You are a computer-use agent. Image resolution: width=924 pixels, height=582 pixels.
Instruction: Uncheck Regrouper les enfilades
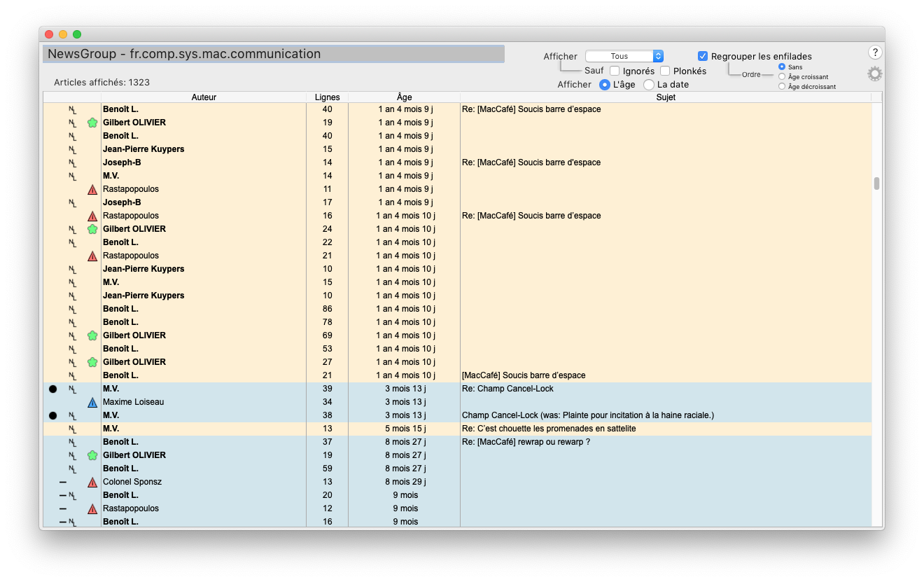pyautogui.click(x=703, y=56)
